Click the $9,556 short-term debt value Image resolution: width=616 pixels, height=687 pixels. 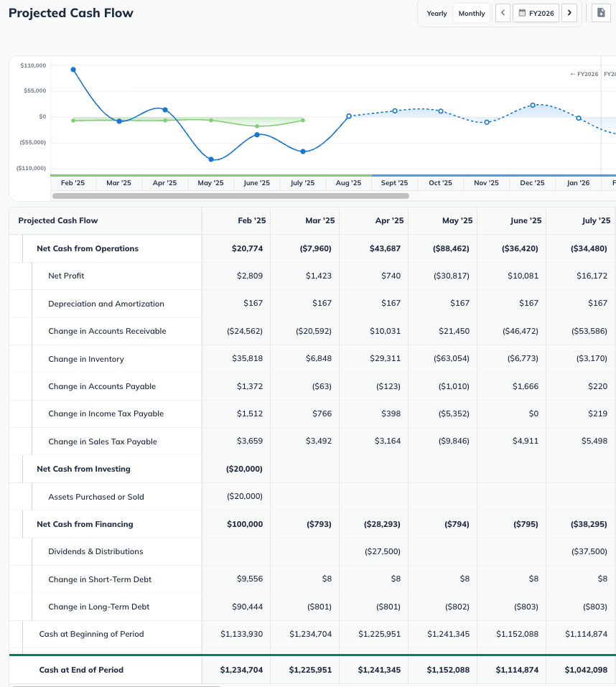250,579
